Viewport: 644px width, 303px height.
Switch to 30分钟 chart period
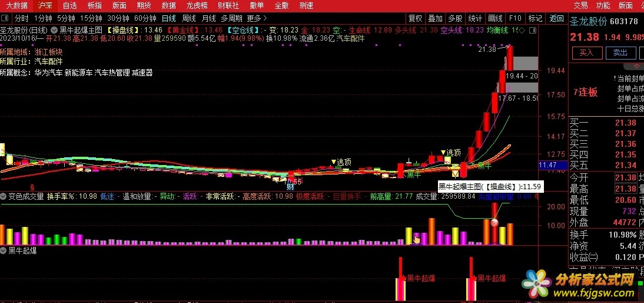(118, 18)
